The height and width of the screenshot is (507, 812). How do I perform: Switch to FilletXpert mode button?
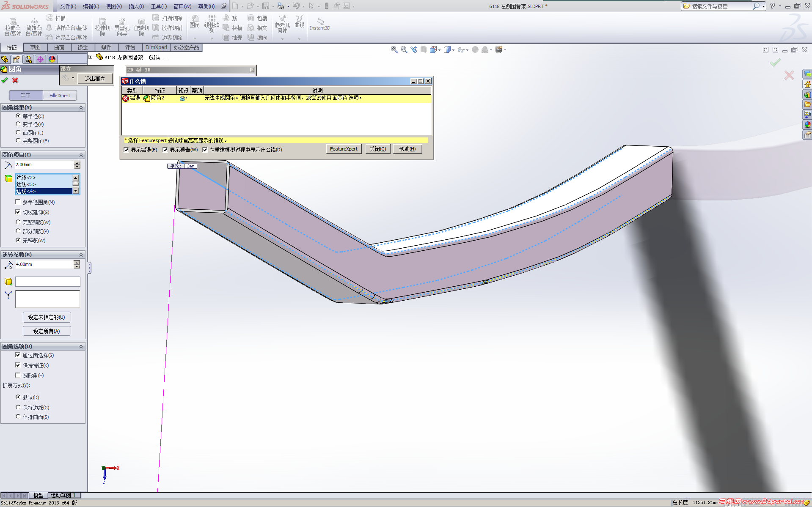(x=60, y=96)
